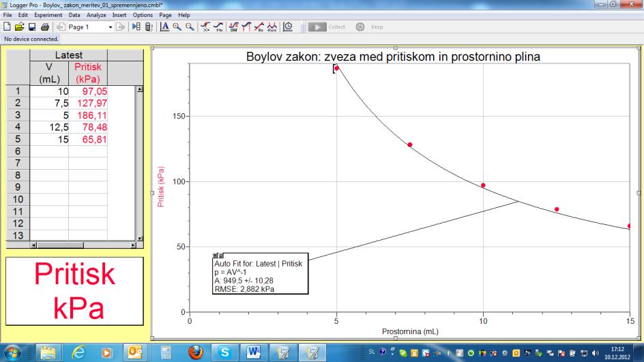The width and height of the screenshot is (644, 362).
Task: Click the LabQuest/sensor device toolbar icon
Action: click(149, 27)
